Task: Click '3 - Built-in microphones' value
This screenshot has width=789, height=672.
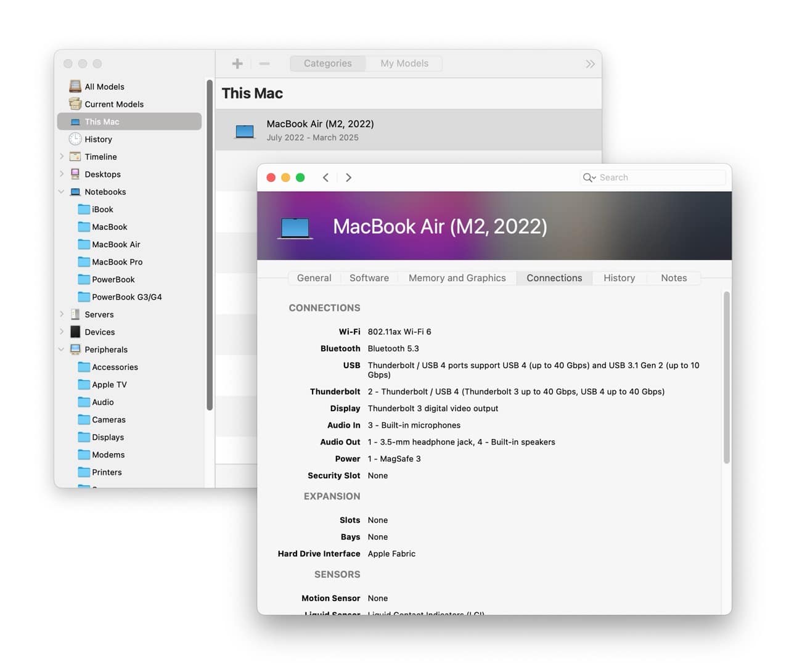Action: click(x=414, y=425)
